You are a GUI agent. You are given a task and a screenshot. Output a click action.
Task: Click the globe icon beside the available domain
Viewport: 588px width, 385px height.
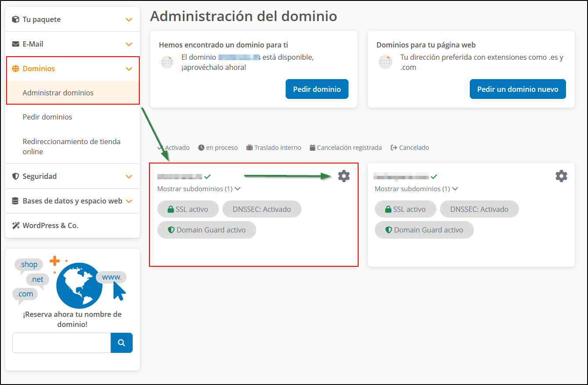[167, 62]
